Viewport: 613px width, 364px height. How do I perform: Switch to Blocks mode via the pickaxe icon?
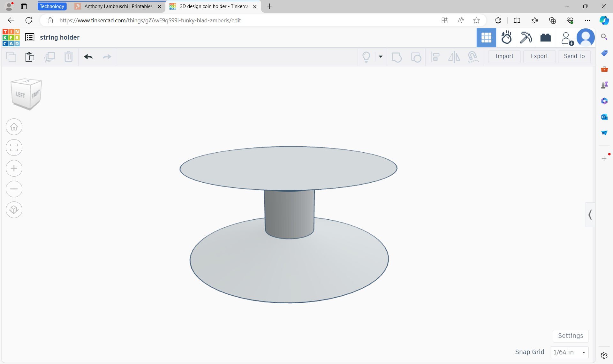click(526, 37)
